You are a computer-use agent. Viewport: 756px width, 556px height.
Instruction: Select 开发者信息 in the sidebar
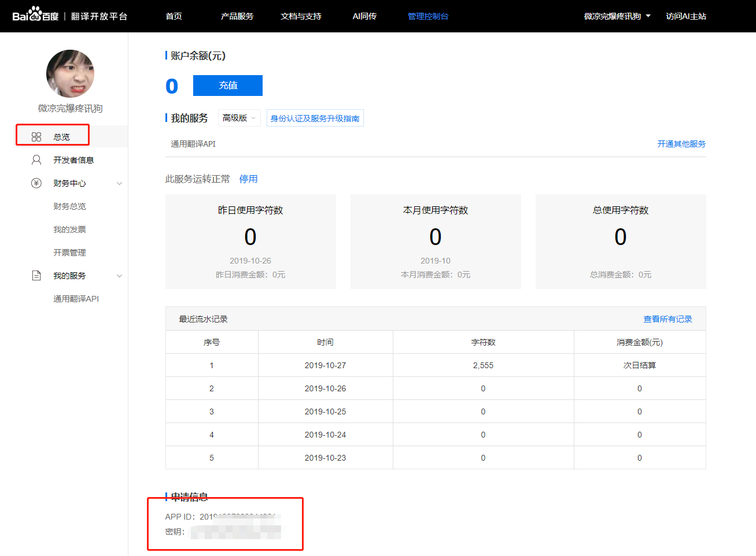click(73, 160)
